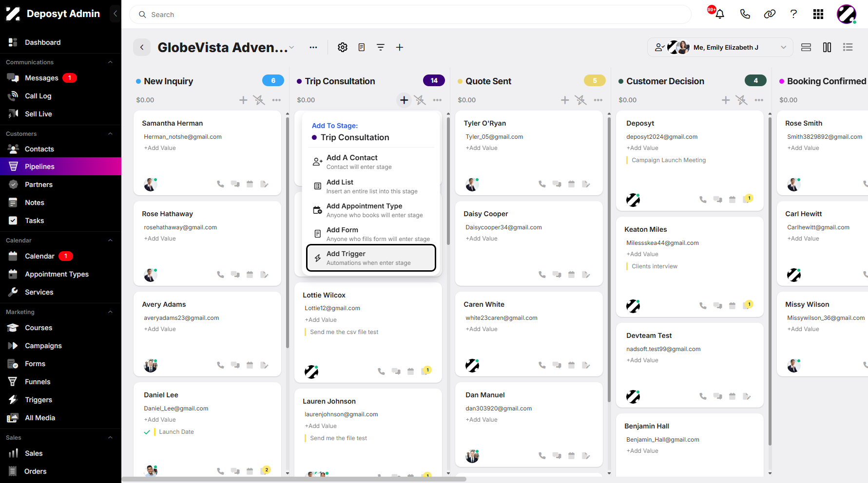
Task: Collapse the Communications sidebar section
Action: pyautogui.click(x=110, y=62)
